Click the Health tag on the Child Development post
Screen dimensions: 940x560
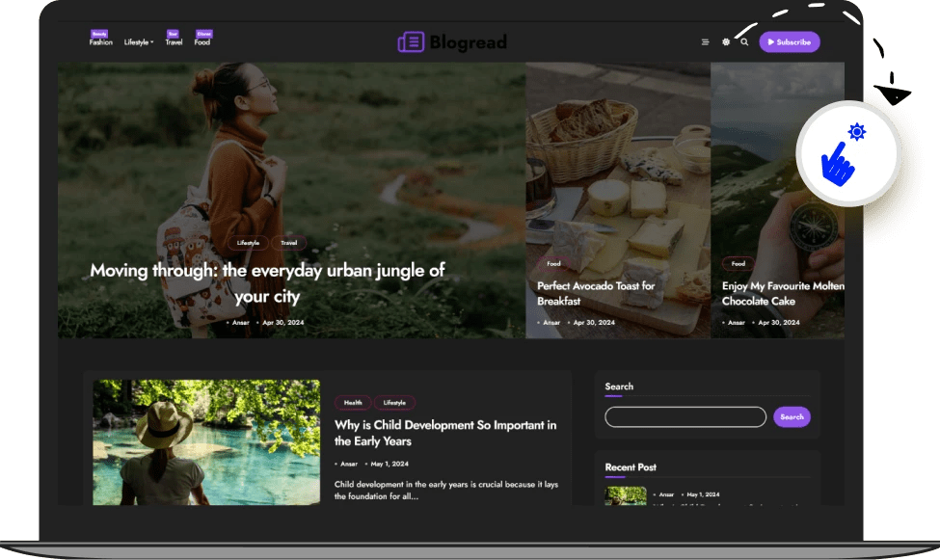click(x=353, y=403)
